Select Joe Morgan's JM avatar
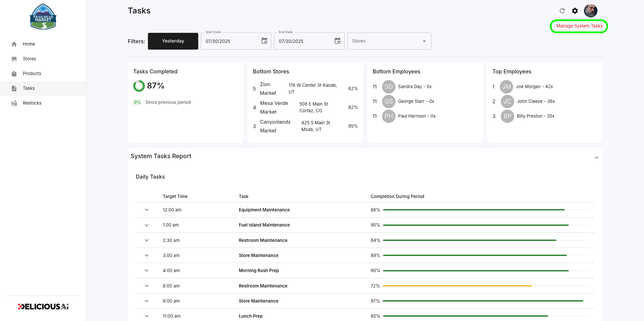The height and width of the screenshot is (321, 644). coord(506,87)
